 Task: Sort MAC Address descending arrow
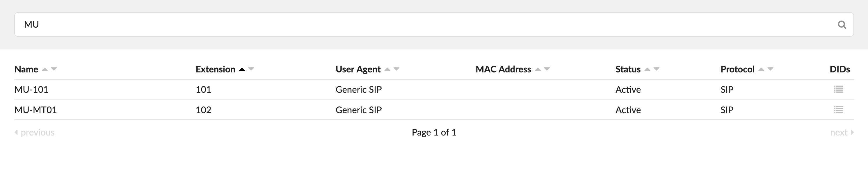point(547,69)
